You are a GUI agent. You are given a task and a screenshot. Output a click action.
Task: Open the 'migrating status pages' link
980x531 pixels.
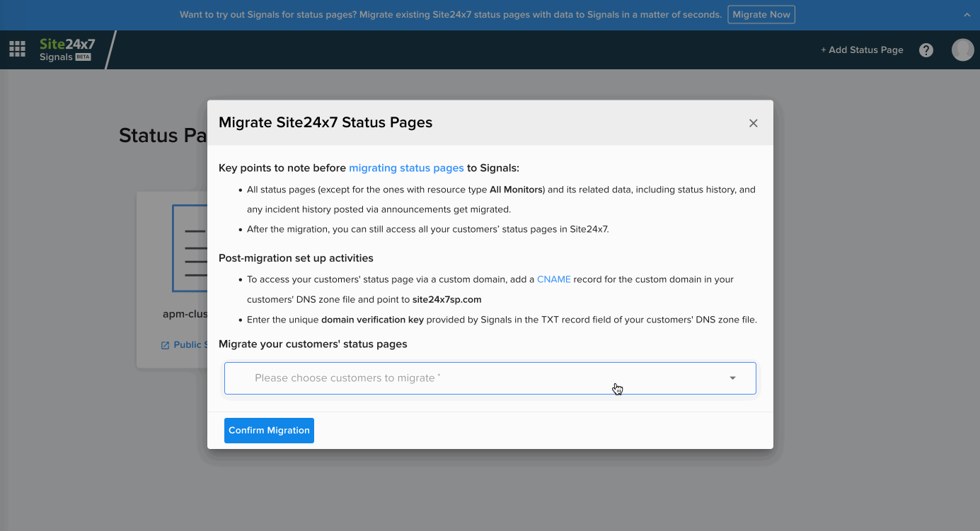(405, 168)
